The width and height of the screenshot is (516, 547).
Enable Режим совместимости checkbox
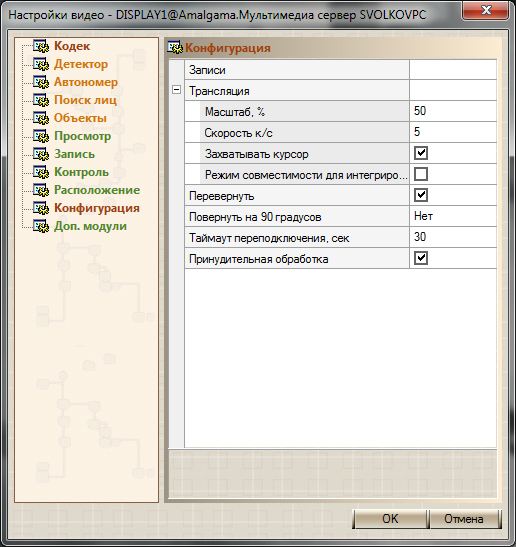[421, 174]
